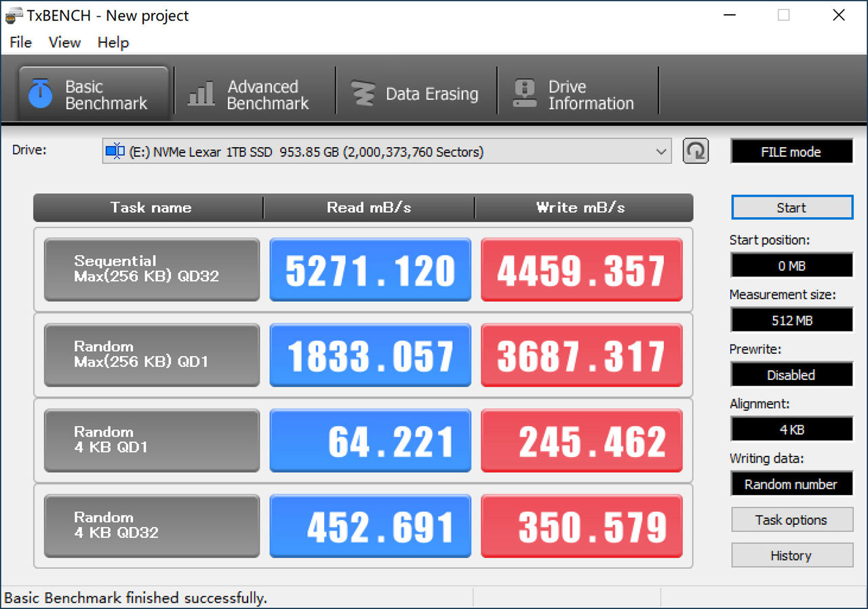The height and width of the screenshot is (609, 868).
Task: Open Task options
Action: (791, 519)
